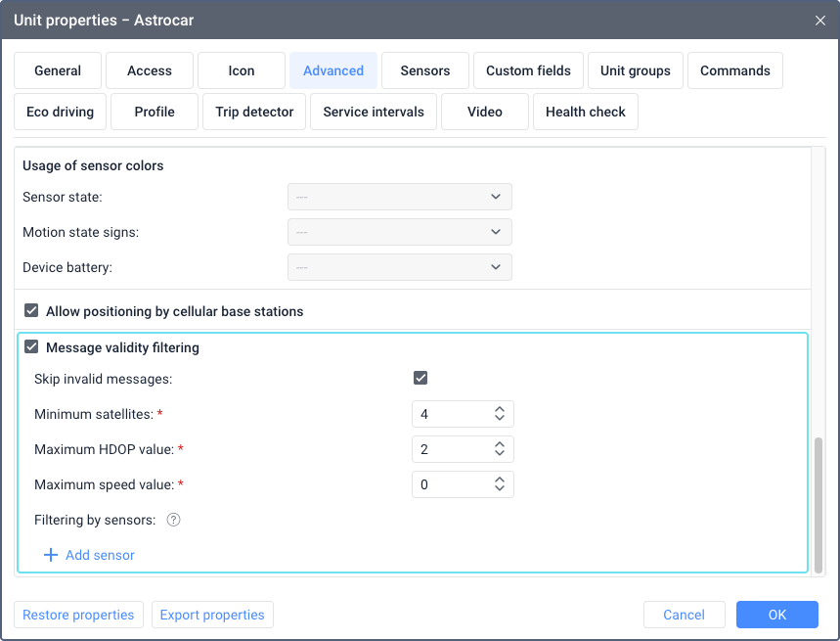This screenshot has width=840, height=641.
Task: Go to the Health check tab
Action: tap(585, 112)
